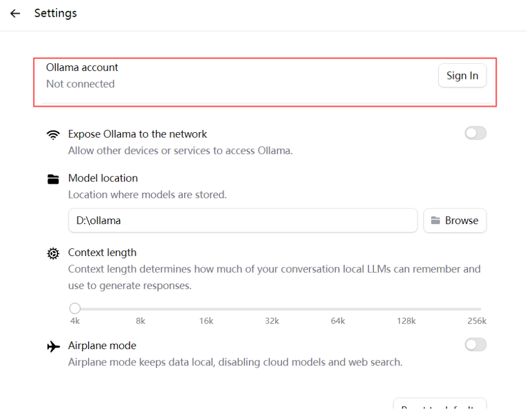Click the Settings page title
Viewport: 527px width, 420px height.
[x=55, y=14]
